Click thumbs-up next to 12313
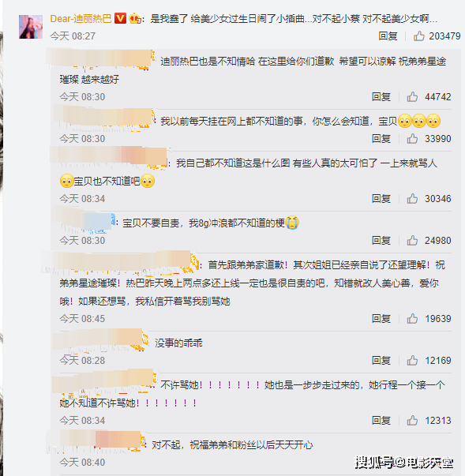This screenshot has height=476, width=465. tap(412, 421)
